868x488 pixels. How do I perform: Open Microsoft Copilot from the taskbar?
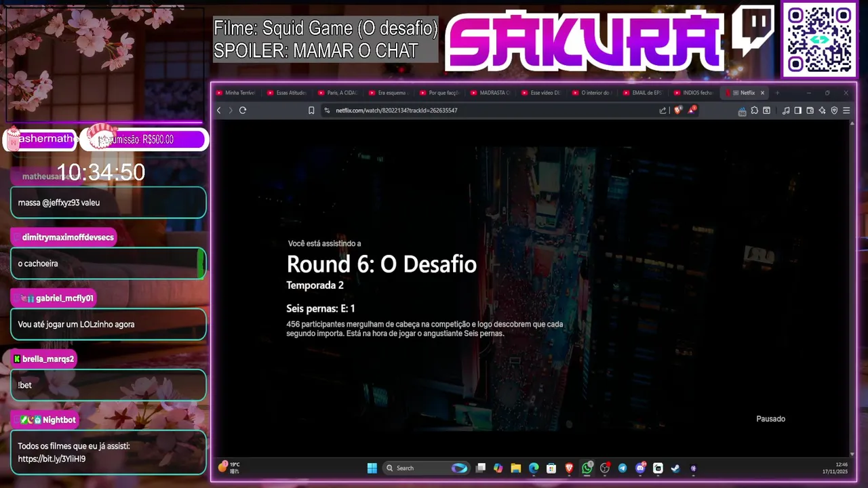(x=498, y=468)
